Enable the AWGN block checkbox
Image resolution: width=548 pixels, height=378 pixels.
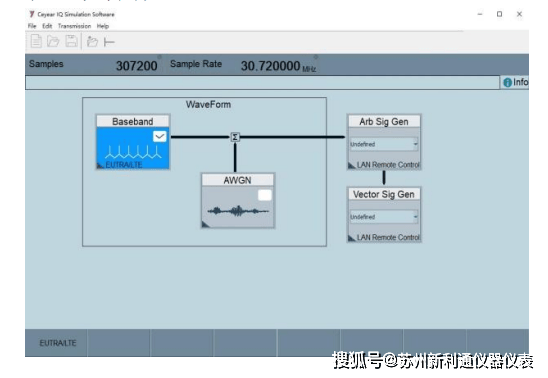pos(265,195)
